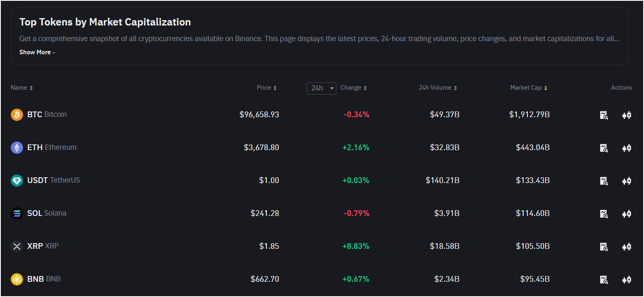Select the Bitcoin change value -0.34%
The height and width of the screenshot is (297, 644).
pos(356,114)
